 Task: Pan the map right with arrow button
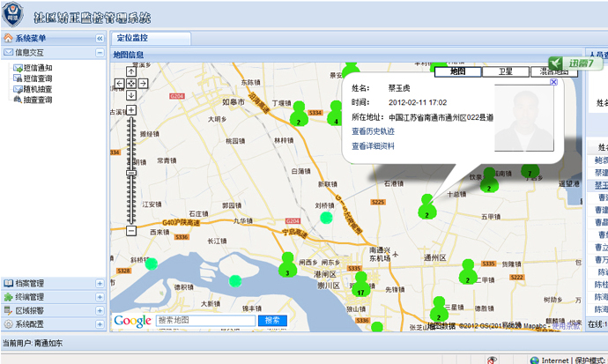pos(142,83)
